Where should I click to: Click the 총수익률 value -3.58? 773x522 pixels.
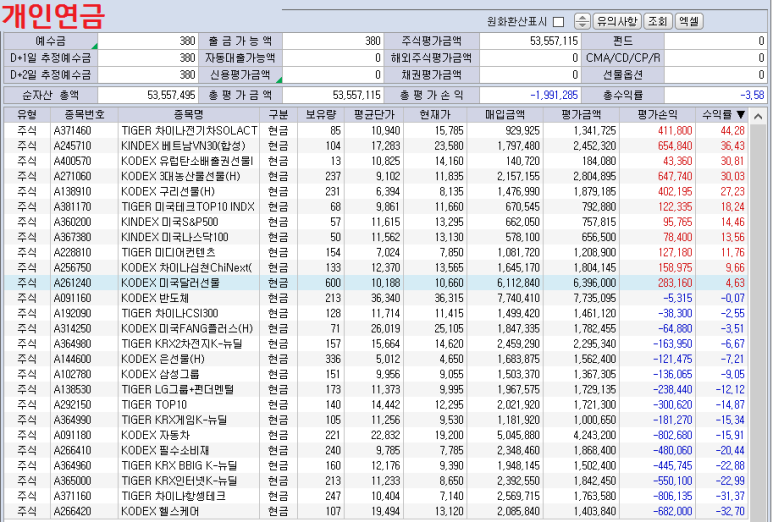tap(715, 95)
